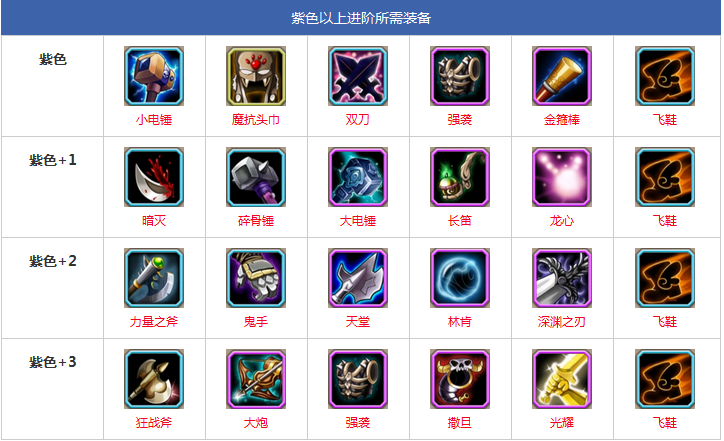This screenshot has width=724, height=441.
Task: Click the 深渊之刃 sword icon
Action: (x=562, y=278)
